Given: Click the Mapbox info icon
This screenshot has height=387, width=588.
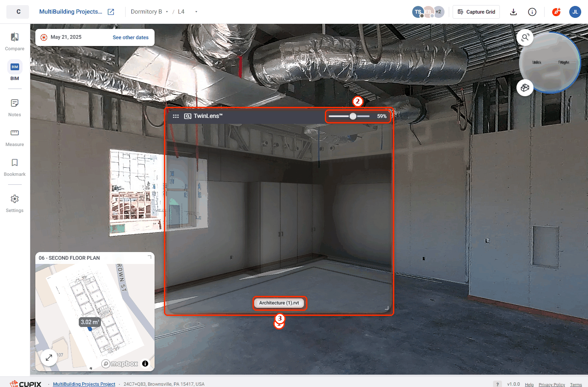Looking at the screenshot, I should tap(145, 364).
